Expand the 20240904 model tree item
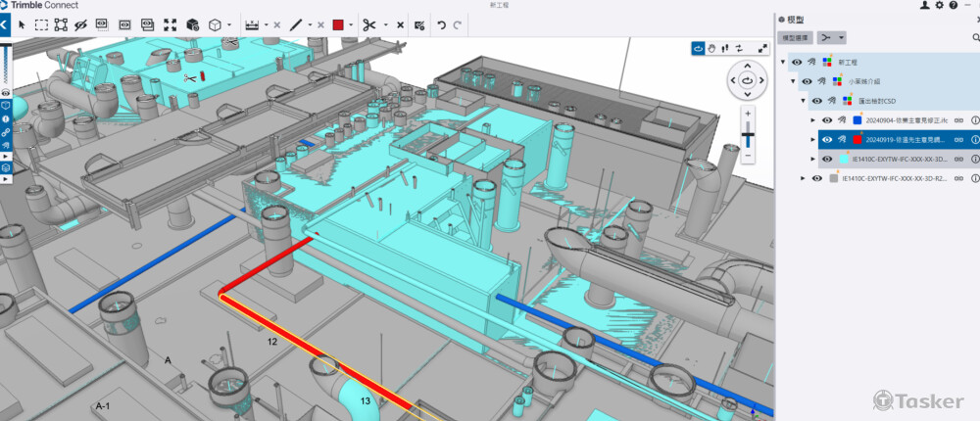The image size is (980, 421). point(813,120)
